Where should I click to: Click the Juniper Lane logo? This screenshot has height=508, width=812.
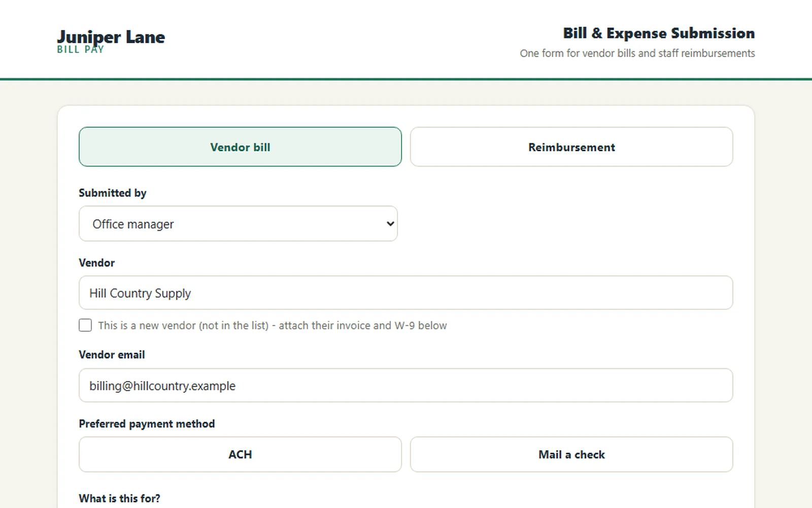(111, 41)
